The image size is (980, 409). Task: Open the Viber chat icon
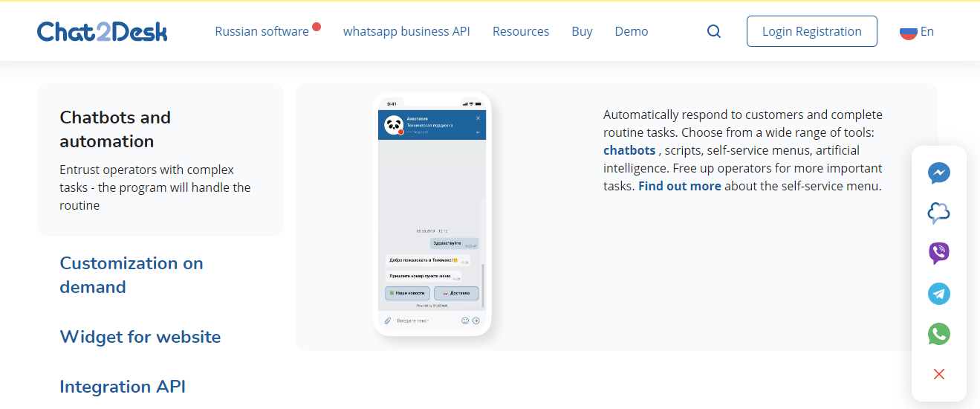point(939,254)
